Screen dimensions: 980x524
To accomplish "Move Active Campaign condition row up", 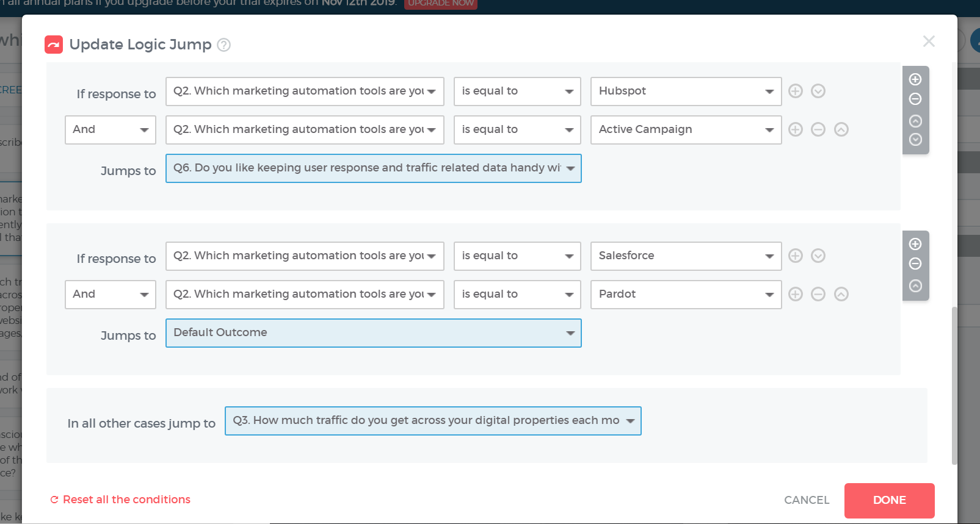I will 841,129.
